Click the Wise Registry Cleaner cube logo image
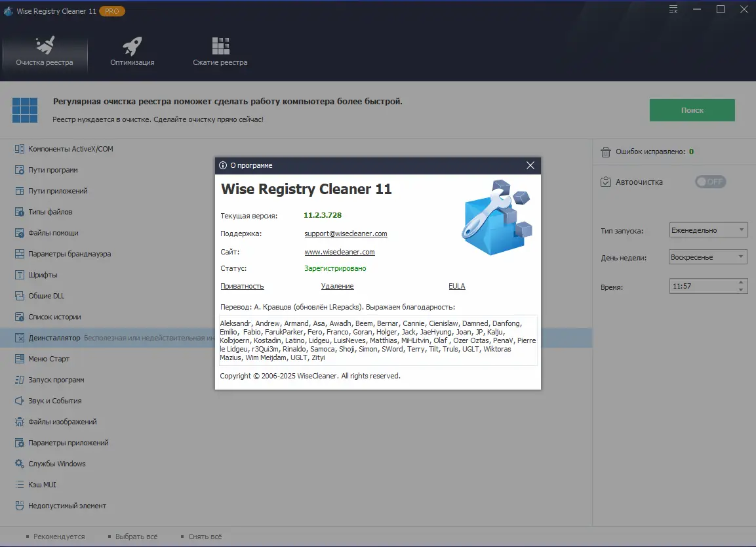Image resolution: width=756 pixels, height=547 pixels. coord(496,217)
